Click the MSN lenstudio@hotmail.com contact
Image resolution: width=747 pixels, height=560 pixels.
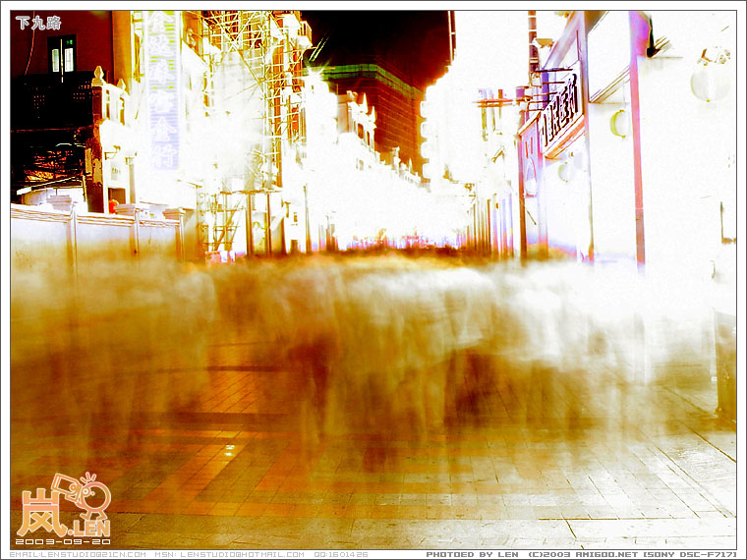click(229, 554)
